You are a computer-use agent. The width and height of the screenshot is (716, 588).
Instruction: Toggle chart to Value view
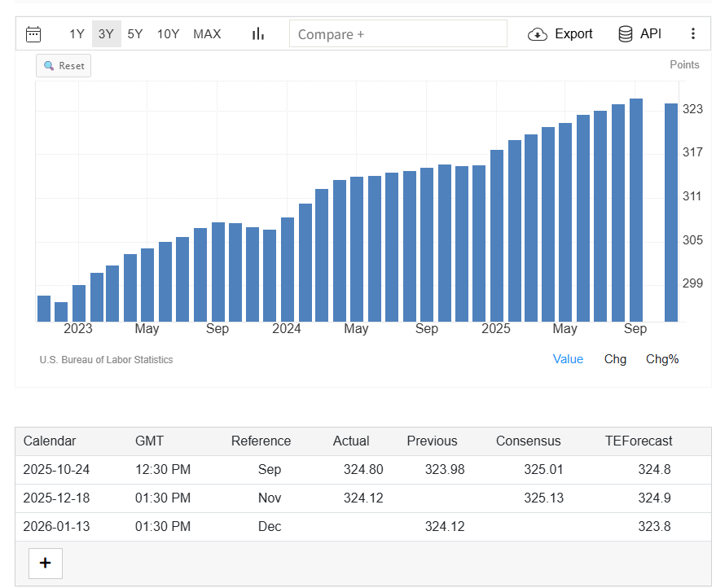(x=568, y=359)
